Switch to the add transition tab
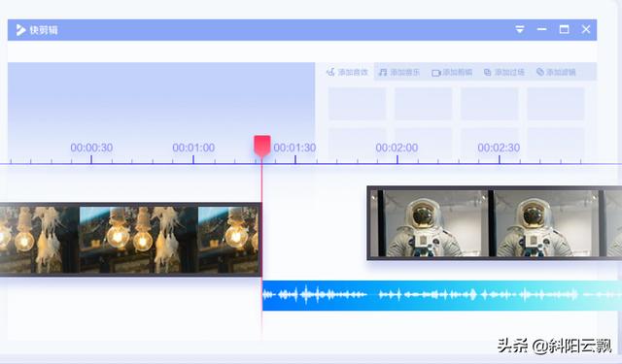The image size is (622, 364). point(504,72)
